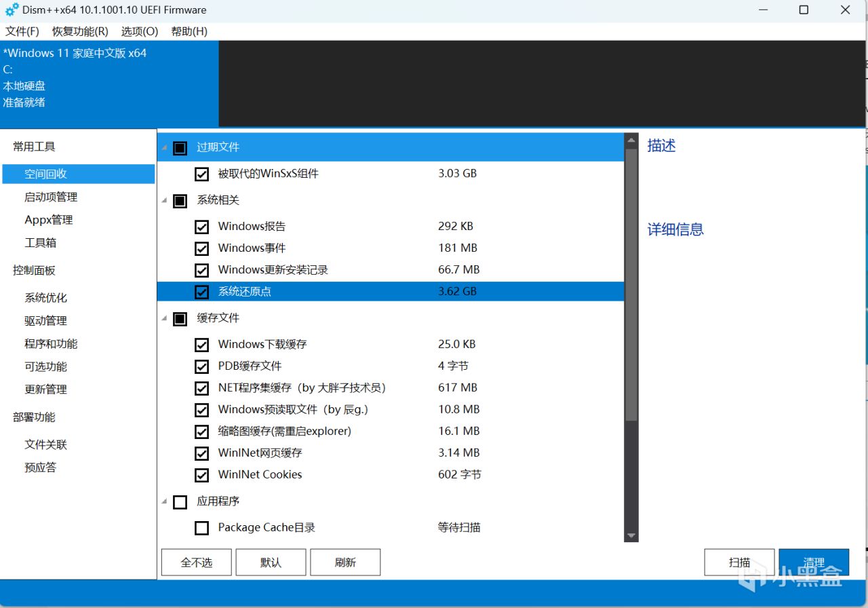
Task: Select 空间回收 in the sidebar
Action: [x=79, y=174]
